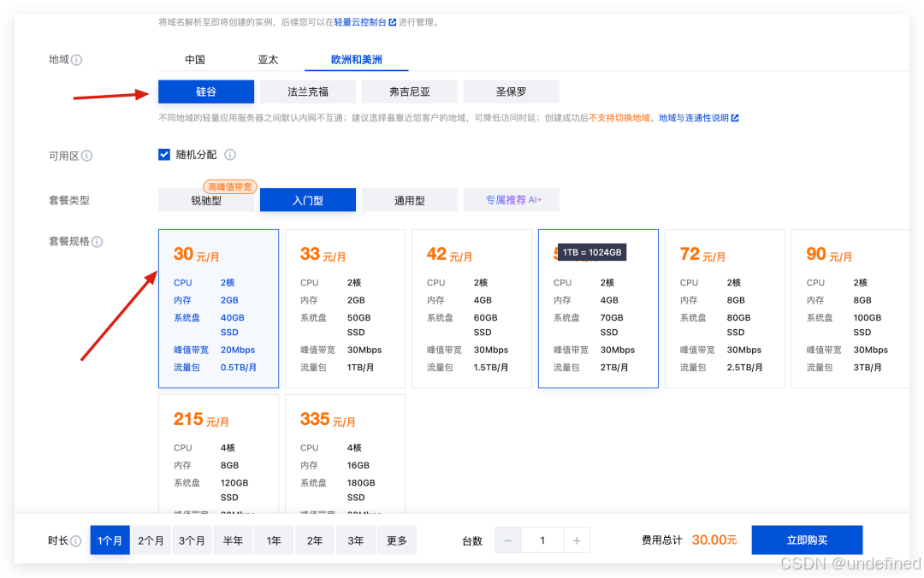Screen dimensions: 924x578
Task: Switch to the 中国 region tab
Action: [194, 59]
